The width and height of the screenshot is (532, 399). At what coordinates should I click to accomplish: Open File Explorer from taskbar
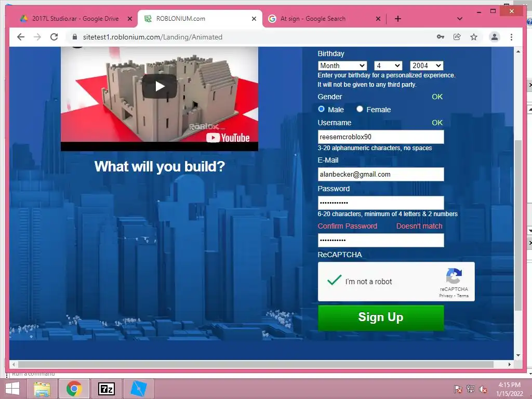42,389
